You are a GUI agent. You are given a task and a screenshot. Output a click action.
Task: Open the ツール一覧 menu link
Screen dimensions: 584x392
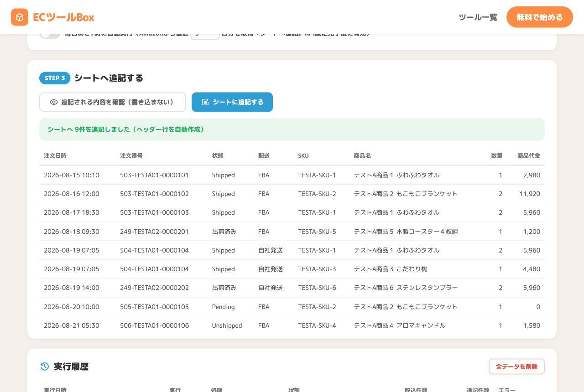pyautogui.click(x=478, y=17)
